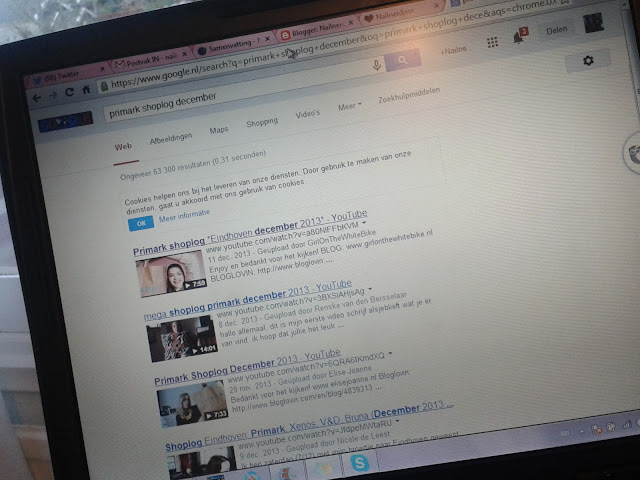Switch to the Samenvatting tab
The image size is (640, 480).
click(x=233, y=47)
